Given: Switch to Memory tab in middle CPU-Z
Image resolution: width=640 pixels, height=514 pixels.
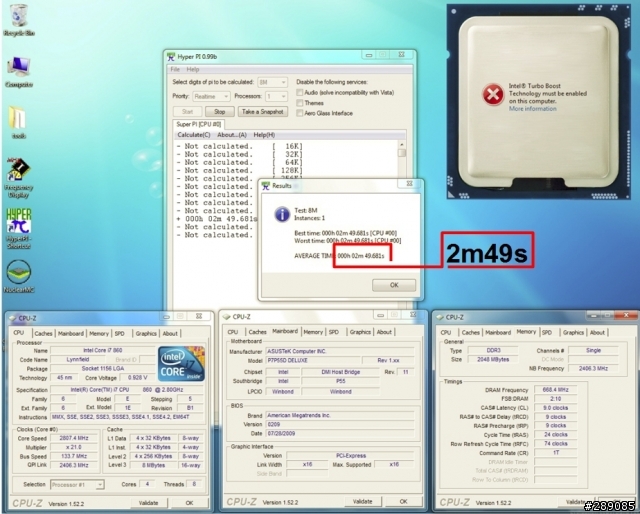Looking at the screenshot, I should 313,332.
